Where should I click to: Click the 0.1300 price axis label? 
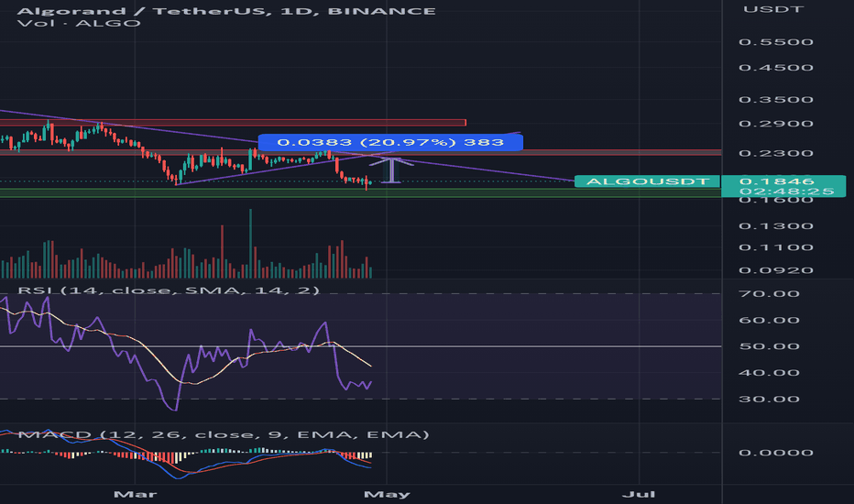[x=776, y=226]
